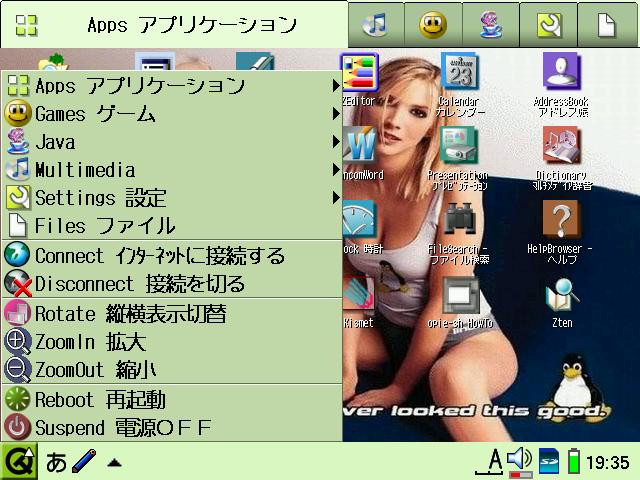Open the HelpBrowser question mark icon
This screenshot has width=640, height=480.
tap(561, 222)
